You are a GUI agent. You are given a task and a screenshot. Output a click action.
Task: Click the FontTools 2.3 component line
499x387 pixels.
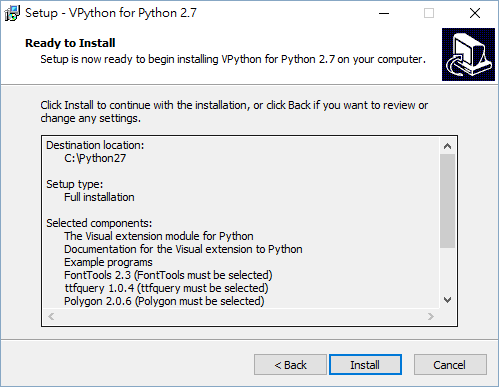[x=168, y=275]
